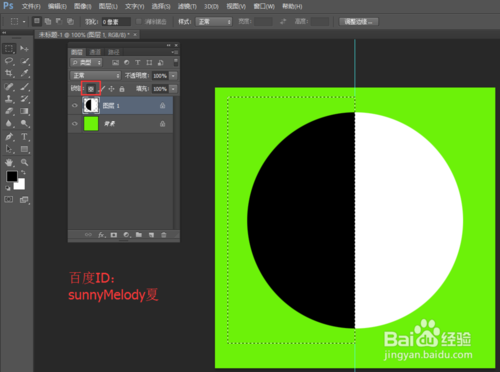Open the layer blend mode dropdown

coord(95,76)
